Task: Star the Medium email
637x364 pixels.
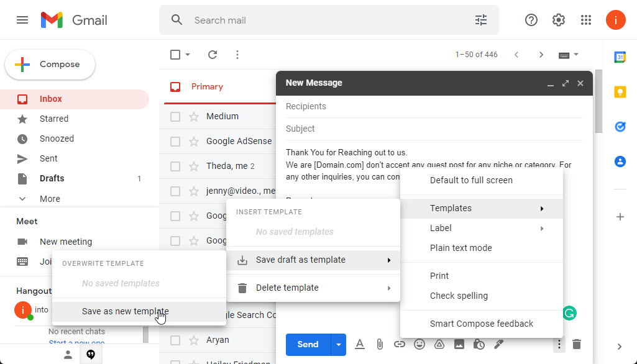Action: 194,117
